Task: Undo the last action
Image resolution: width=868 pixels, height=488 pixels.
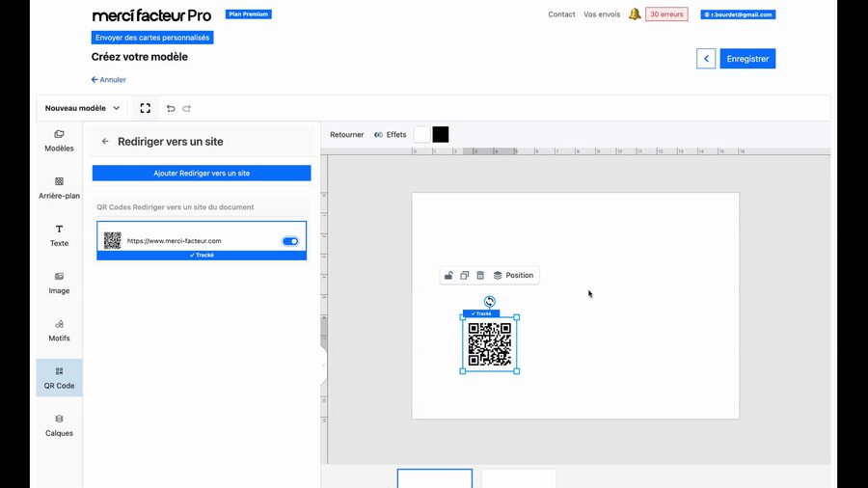Action: coord(171,108)
